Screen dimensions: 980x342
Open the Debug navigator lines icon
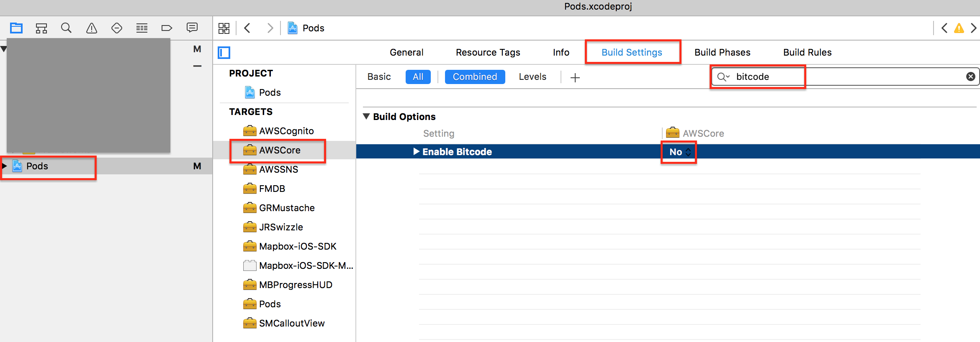(x=142, y=28)
